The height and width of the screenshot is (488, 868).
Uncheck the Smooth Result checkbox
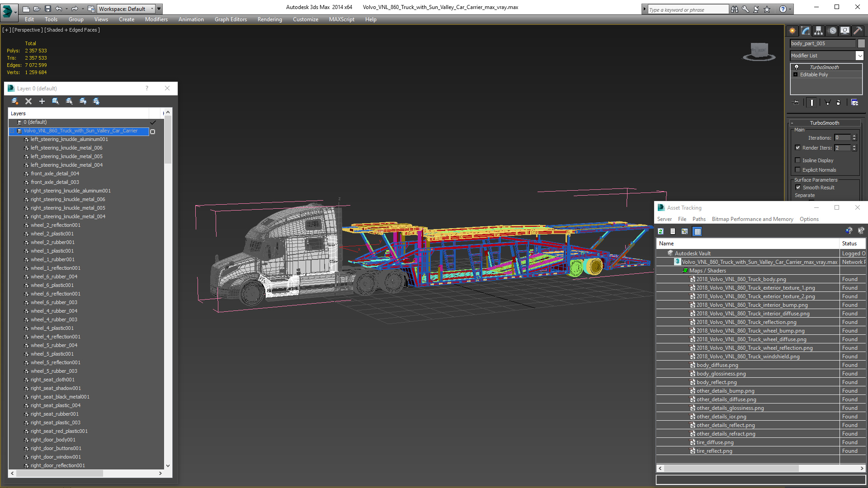point(798,187)
